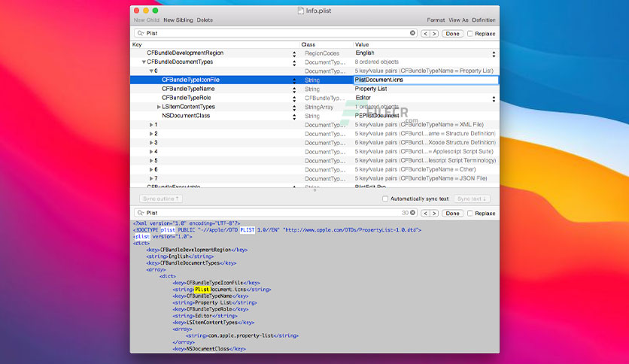The height and width of the screenshot is (364, 629).
Task: Open key stepper for CFBundleDocumentTypes
Action: [x=294, y=62]
